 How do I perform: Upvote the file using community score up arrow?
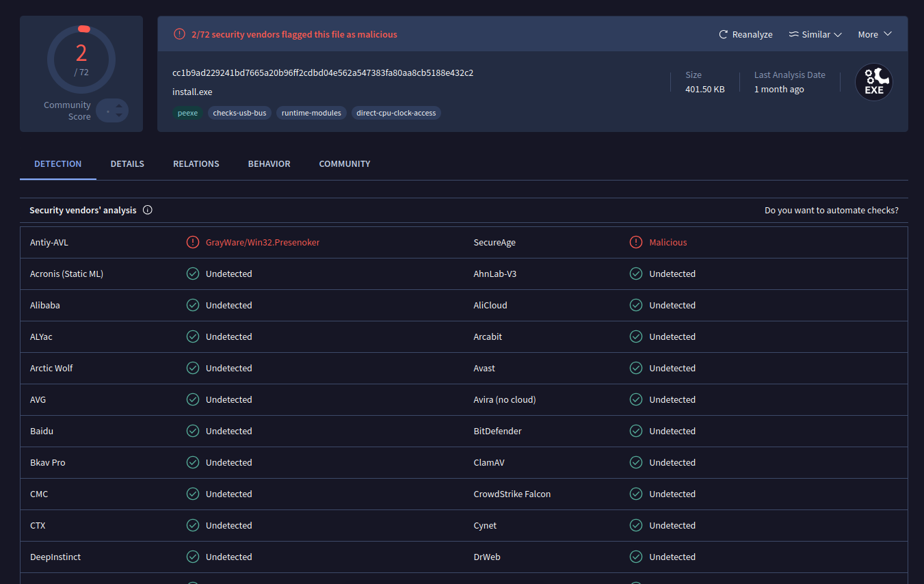(x=119, y=106)
